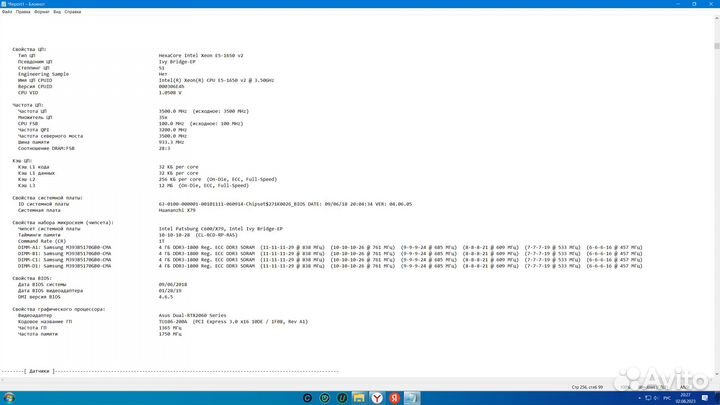720x405 pixels.
Task: Switch the РУС input language indicator
Action: click(x=667, y=398)
